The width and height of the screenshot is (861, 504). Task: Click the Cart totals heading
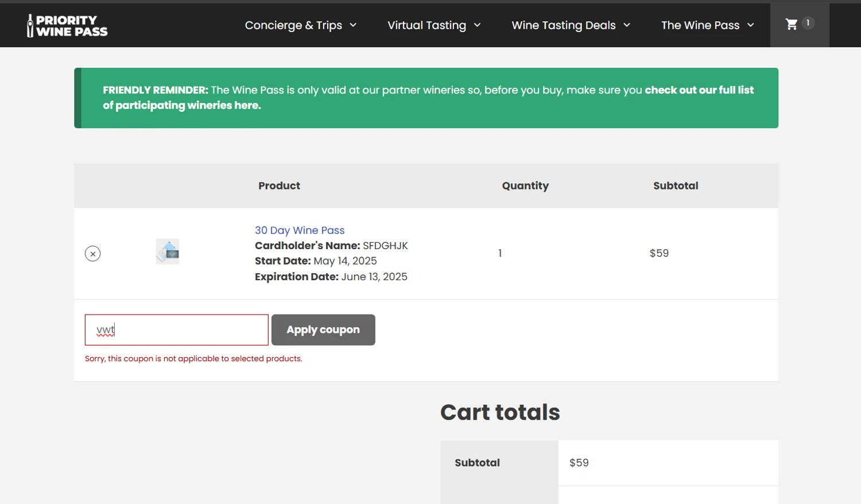500,412
